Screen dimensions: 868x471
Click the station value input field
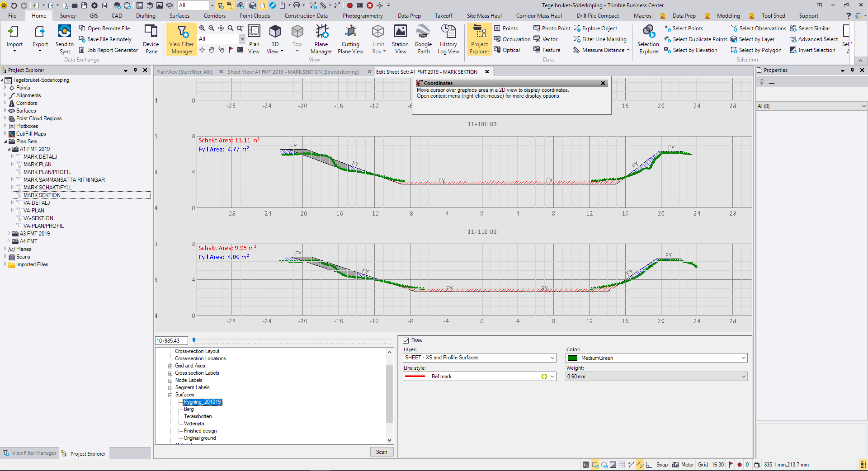coord(171,341)
